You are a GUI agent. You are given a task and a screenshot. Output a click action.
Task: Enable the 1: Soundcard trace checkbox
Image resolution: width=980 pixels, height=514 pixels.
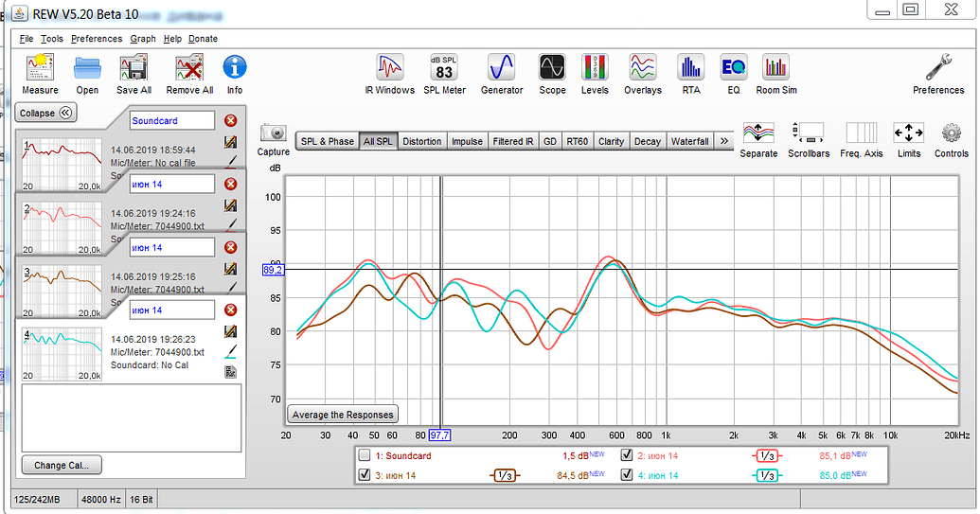click(365, 455)
